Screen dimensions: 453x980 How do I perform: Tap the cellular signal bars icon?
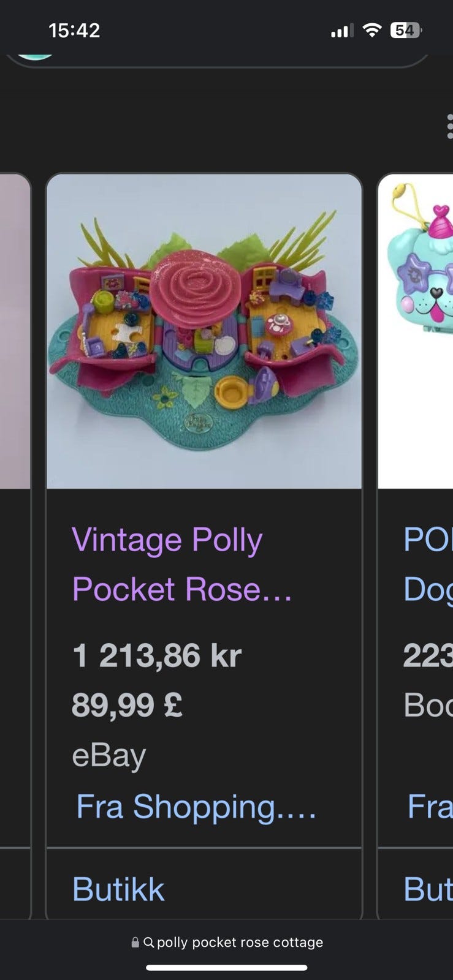point(342,31)
